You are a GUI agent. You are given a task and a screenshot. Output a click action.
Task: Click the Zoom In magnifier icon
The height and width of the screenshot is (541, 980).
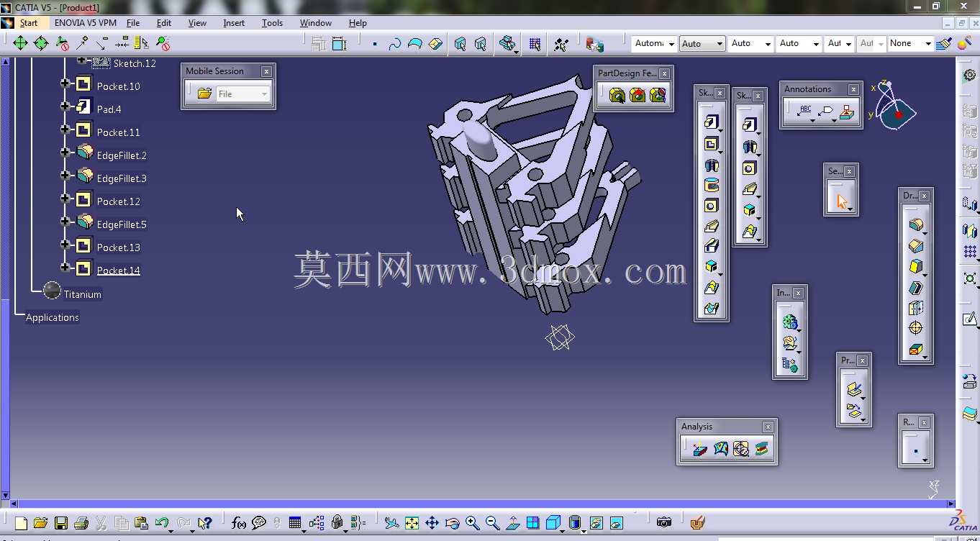coord(472,523)
